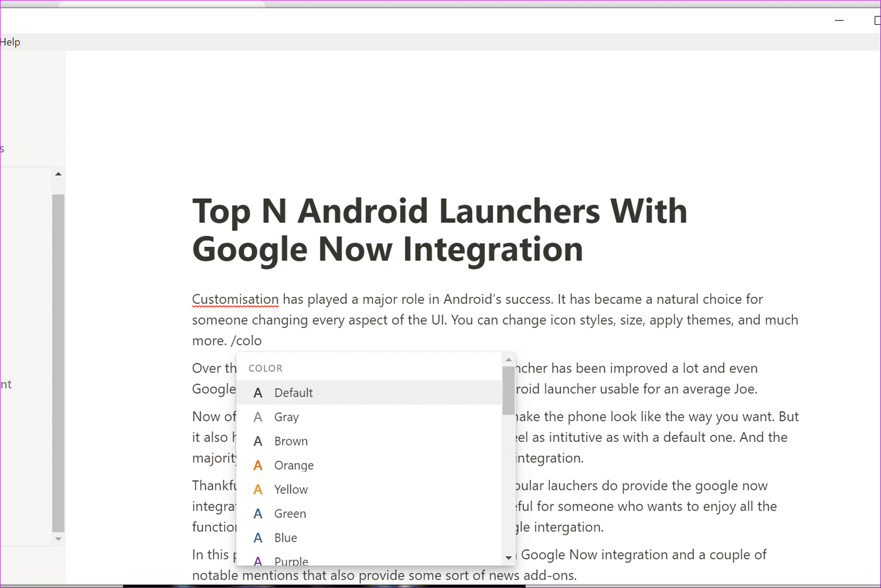Click the Default color 'A' icon

pos(258,393)
